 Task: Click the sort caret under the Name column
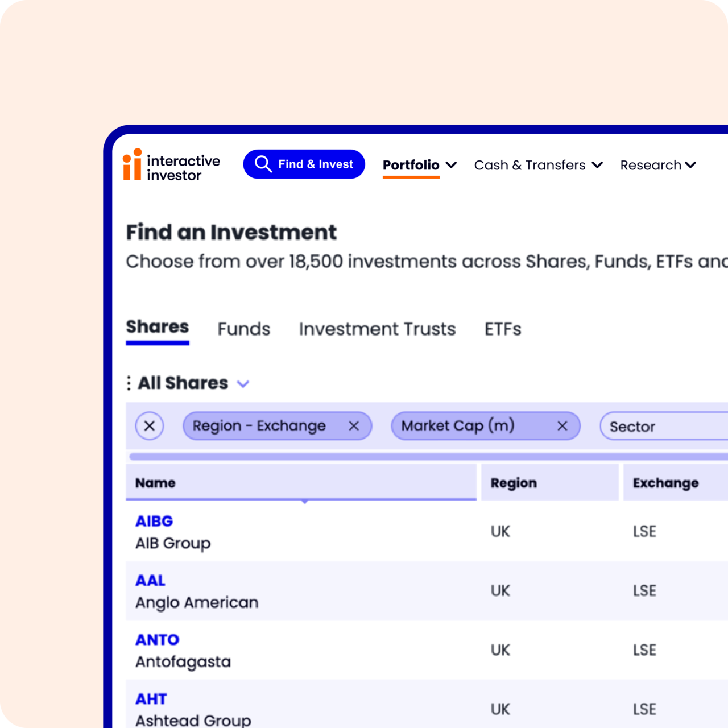click(305, 502)
